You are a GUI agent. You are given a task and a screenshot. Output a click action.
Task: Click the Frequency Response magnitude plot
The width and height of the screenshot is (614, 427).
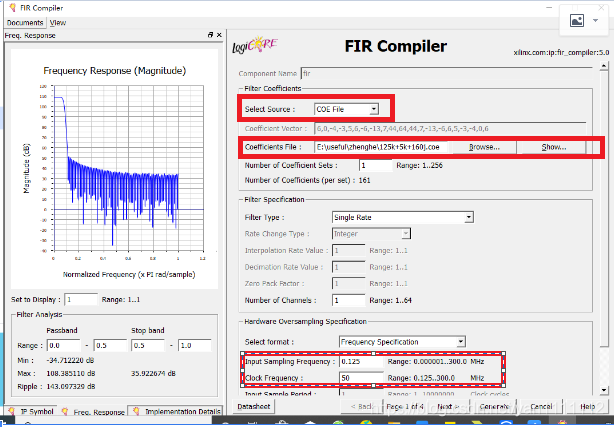(128, 168)
